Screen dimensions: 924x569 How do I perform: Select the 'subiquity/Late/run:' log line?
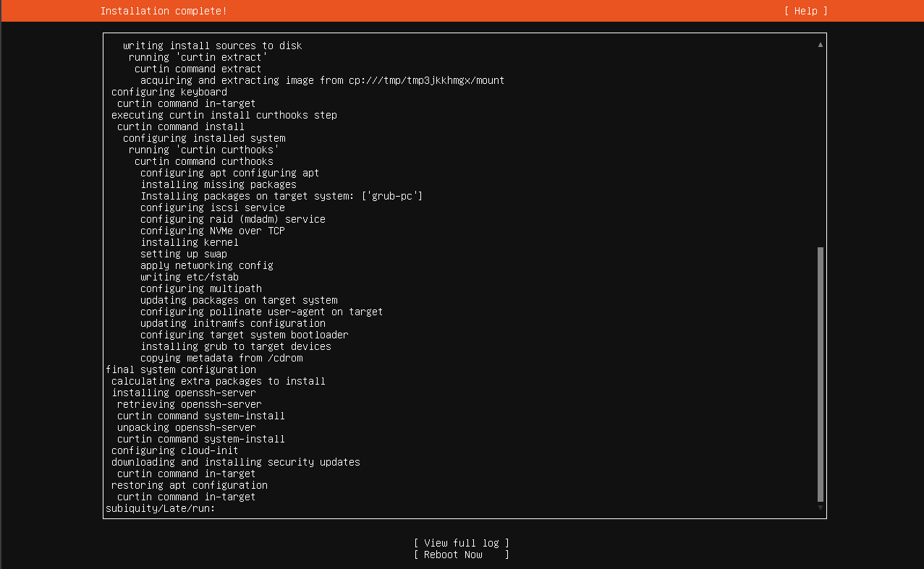click(x=160, y=508)
